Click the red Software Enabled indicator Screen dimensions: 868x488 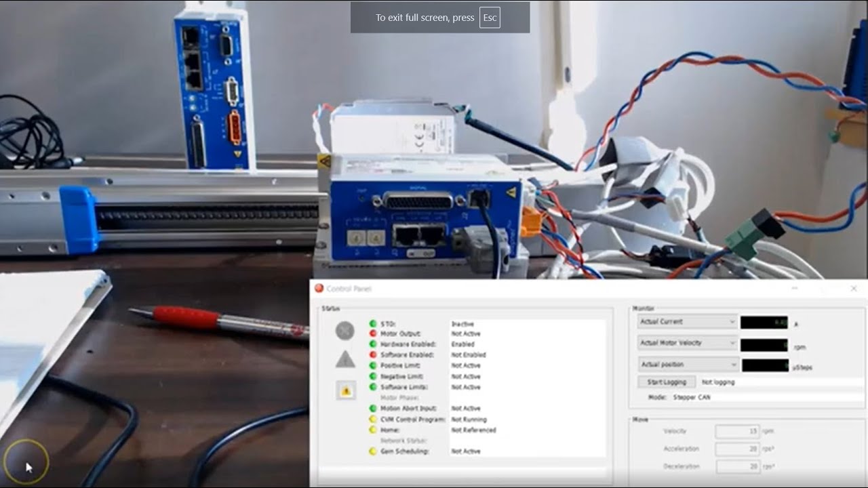coord(373,354)
